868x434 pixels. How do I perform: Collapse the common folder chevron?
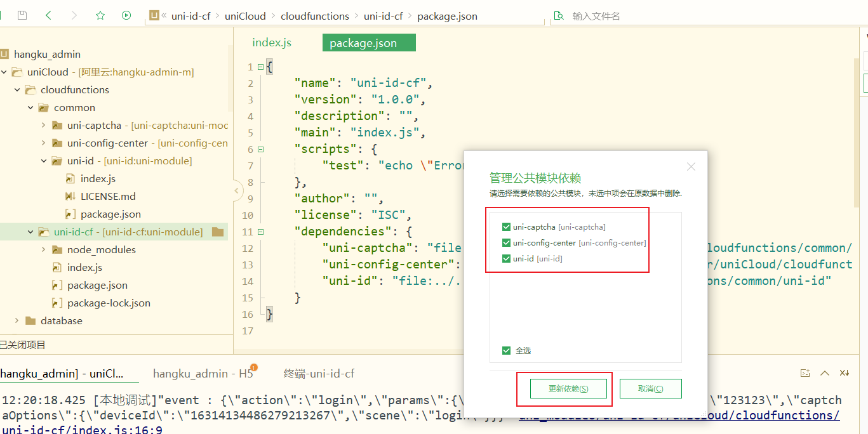point(30,108)
